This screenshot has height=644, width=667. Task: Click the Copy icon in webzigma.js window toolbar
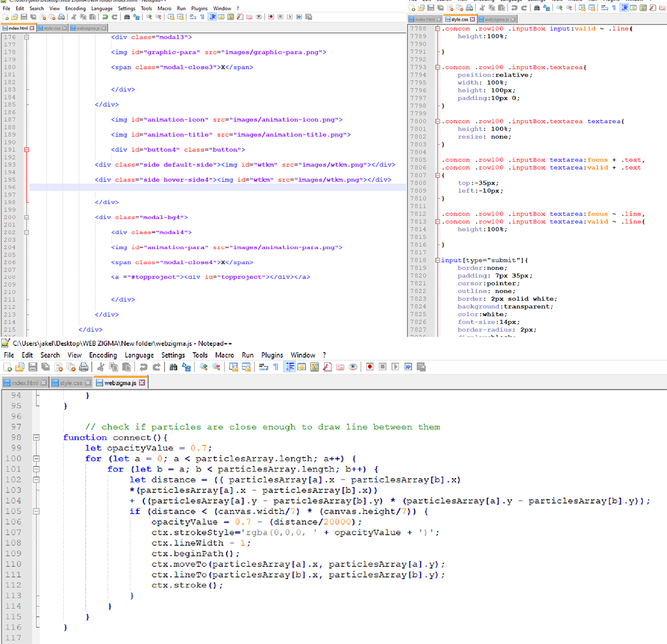click(x=114, y=366)
